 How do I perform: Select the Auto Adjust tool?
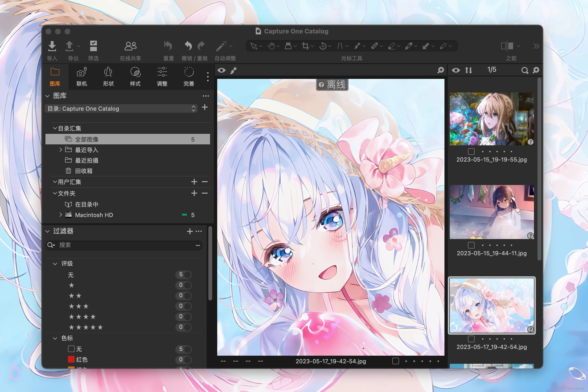(222, 45)
